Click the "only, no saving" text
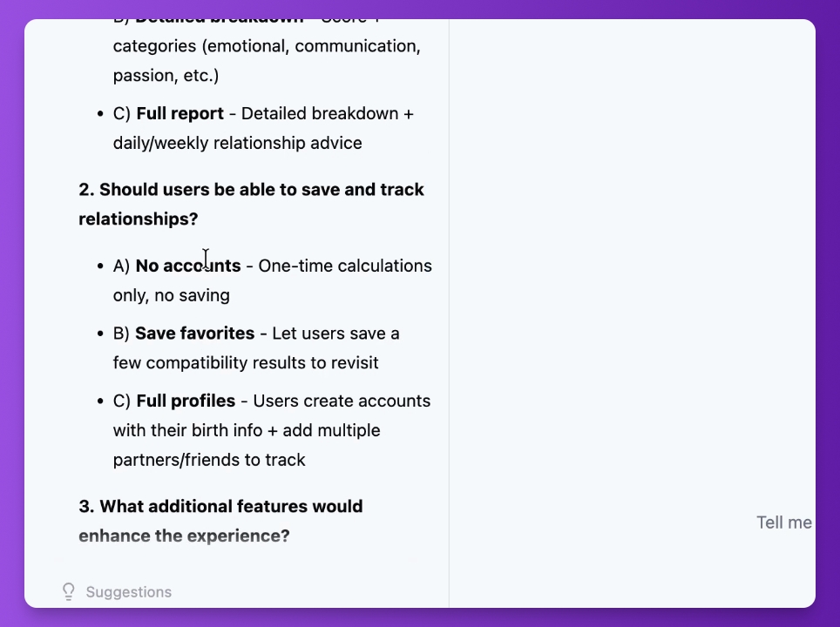Viewport: 840px width, 627px height. (172, 295)
